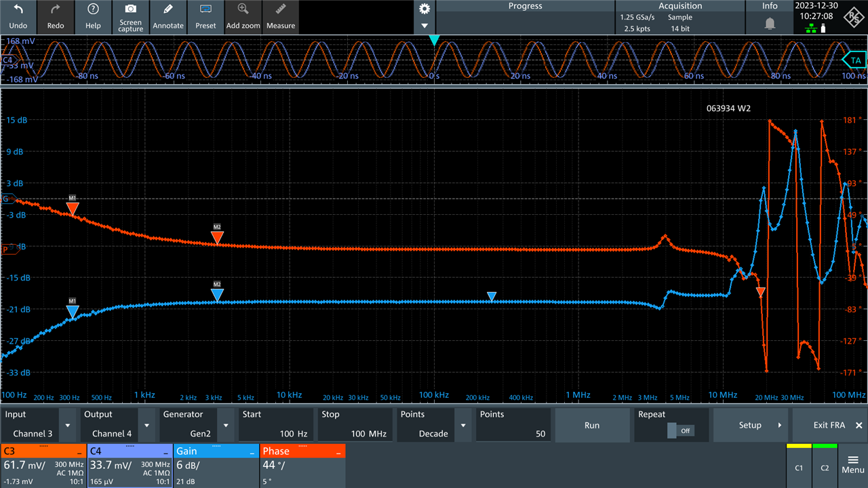
Task: Select the C3 channel tab
Action: [x=45, y=451]
